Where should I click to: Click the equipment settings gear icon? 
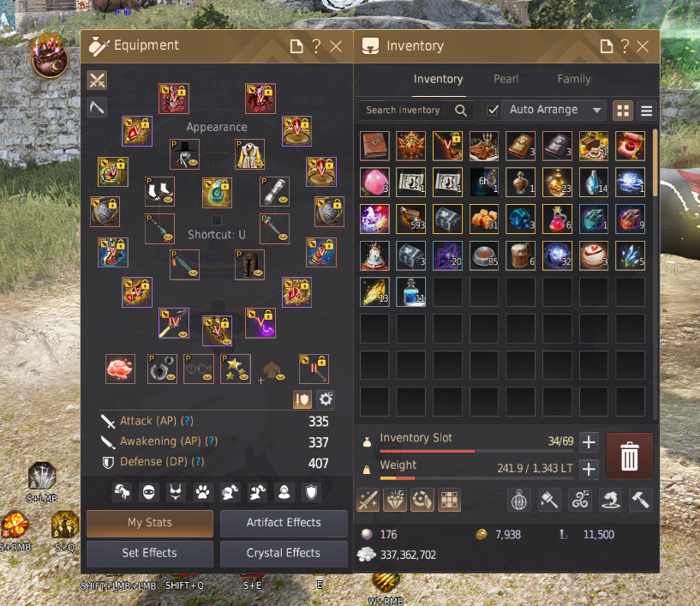(326, 399)
